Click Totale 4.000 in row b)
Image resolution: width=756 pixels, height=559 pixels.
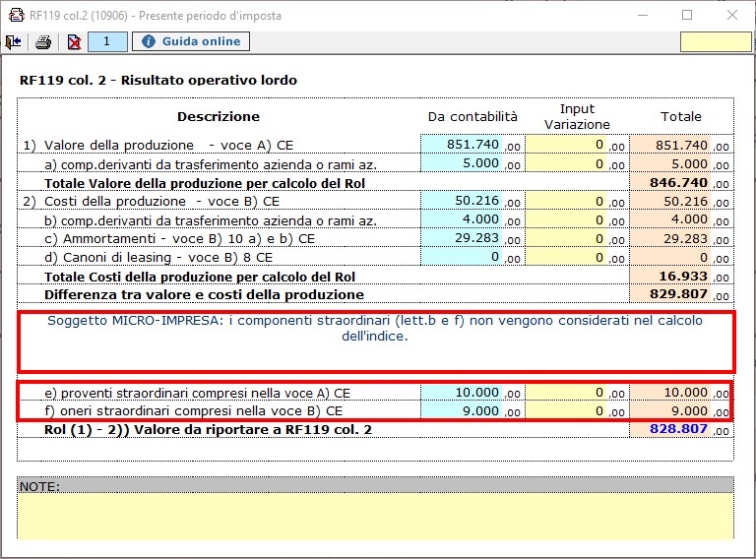click(670, 219)
